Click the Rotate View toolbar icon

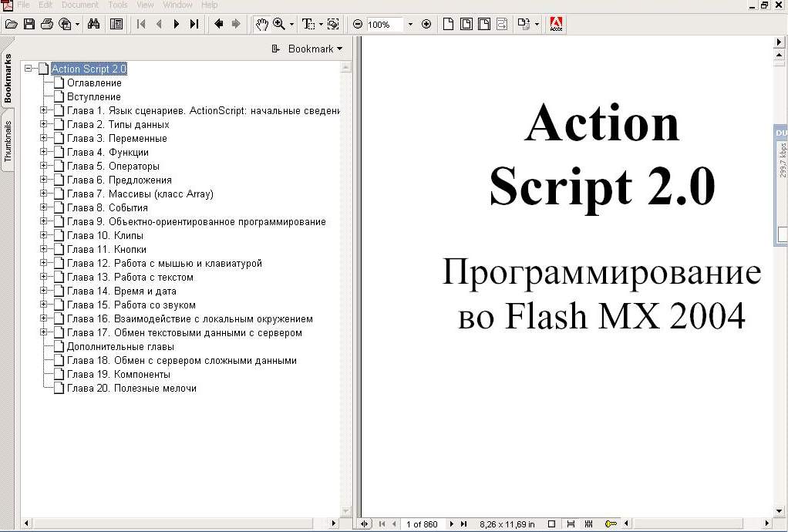click(x=524, y=24)
